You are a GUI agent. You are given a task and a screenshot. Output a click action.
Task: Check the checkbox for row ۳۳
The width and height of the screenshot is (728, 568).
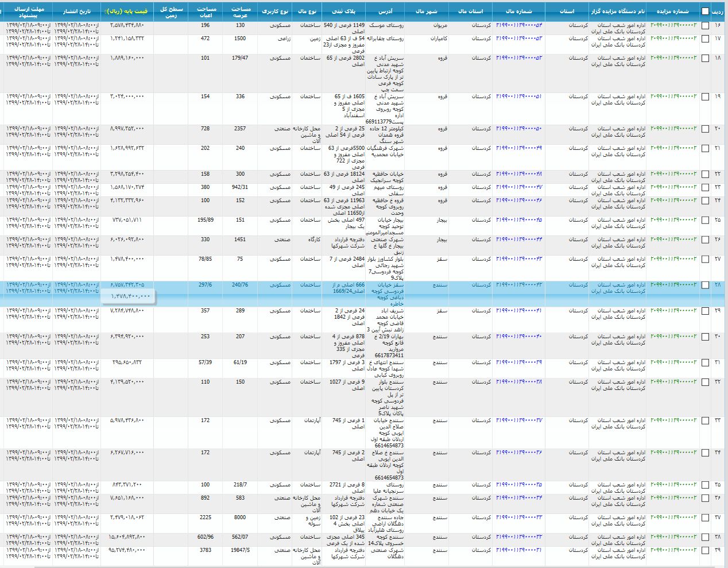[x=705, y=421]
